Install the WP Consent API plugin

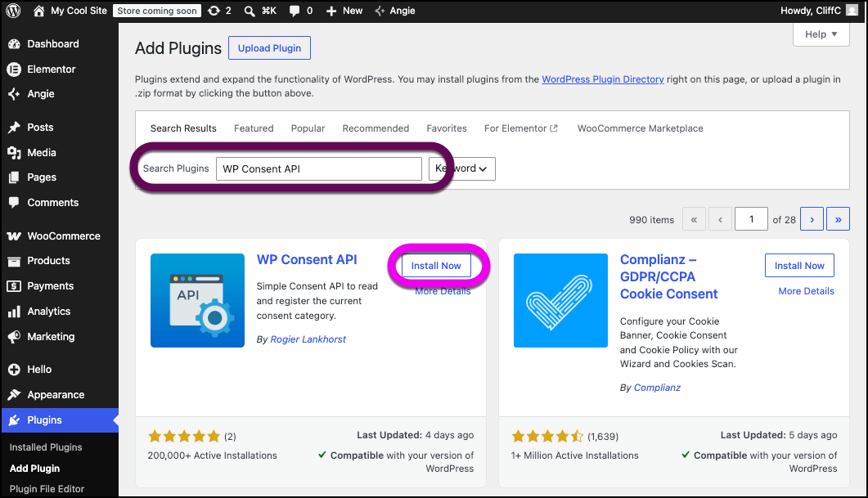[x=436, y=266]
